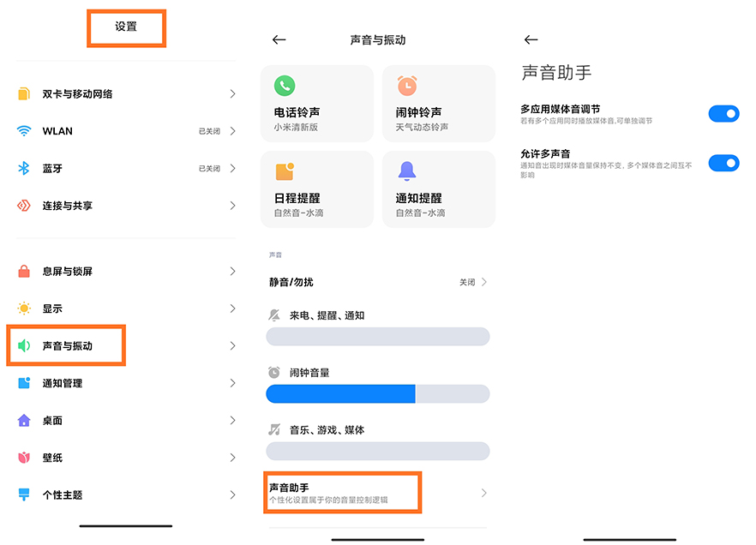The image size is (756, 545).
Task: Expand the 静音/勿扰 setting chevron
Action: 484,282
